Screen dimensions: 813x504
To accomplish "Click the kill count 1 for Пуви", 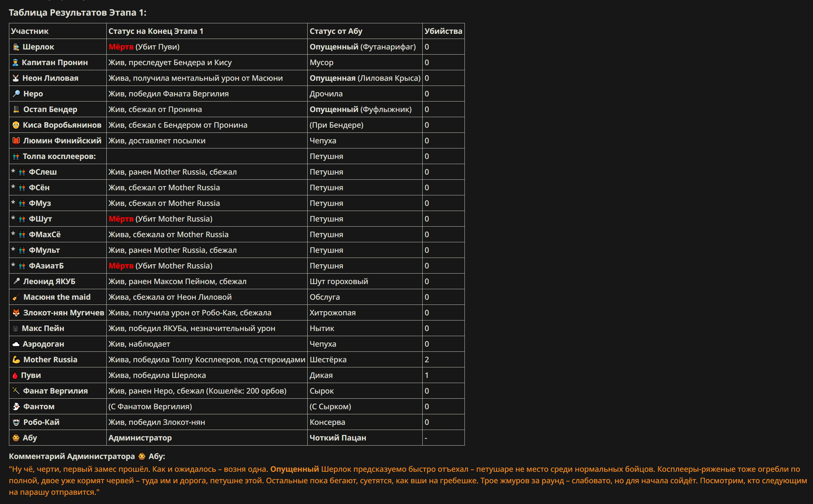I will click(x=426, y=376).
